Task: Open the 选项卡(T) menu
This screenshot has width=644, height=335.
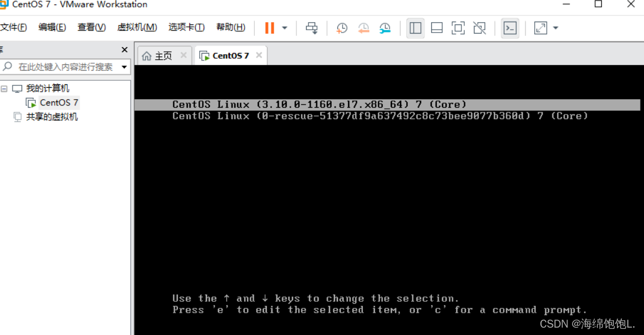Action: tap(187, 27)
